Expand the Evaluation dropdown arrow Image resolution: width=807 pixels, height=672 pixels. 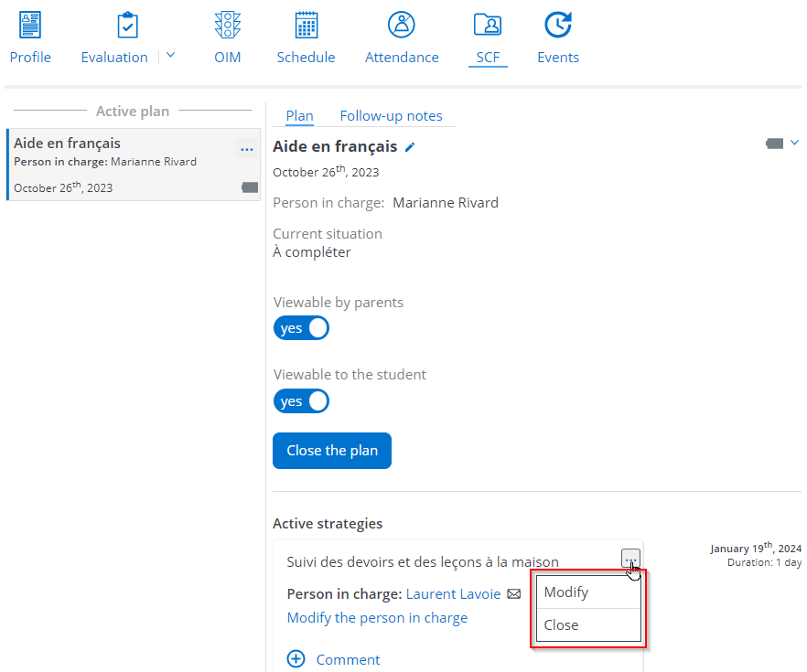point(170,56)
